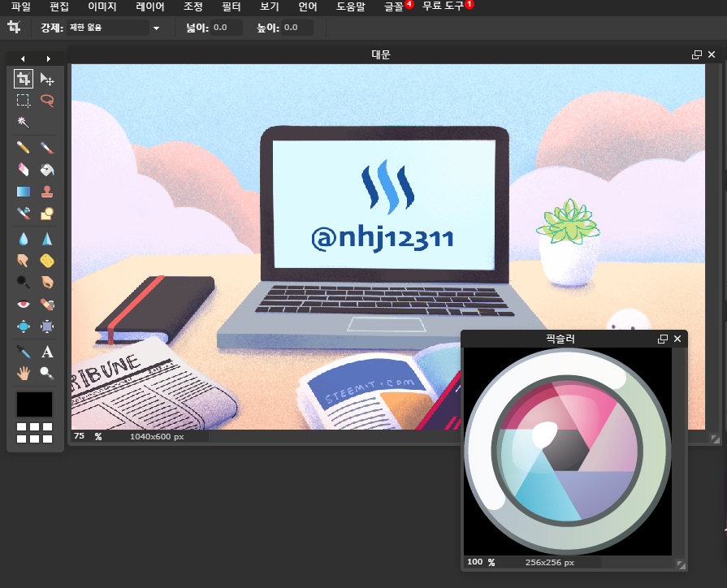Select the Clone Stamp tool
This screenshot has height=588, width=727.
tap(47, 191)
